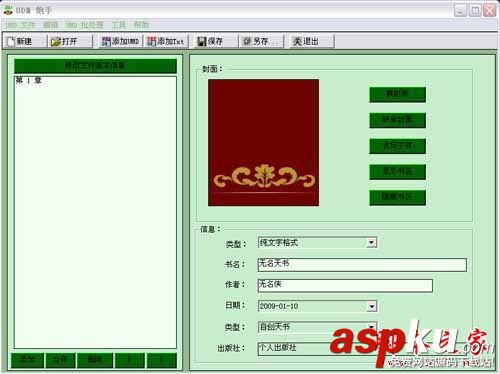The height and width of the screenshot is (374, 500).
Task: Click the 新建 (New) toolbar button
Action: (x=24, y=41)
